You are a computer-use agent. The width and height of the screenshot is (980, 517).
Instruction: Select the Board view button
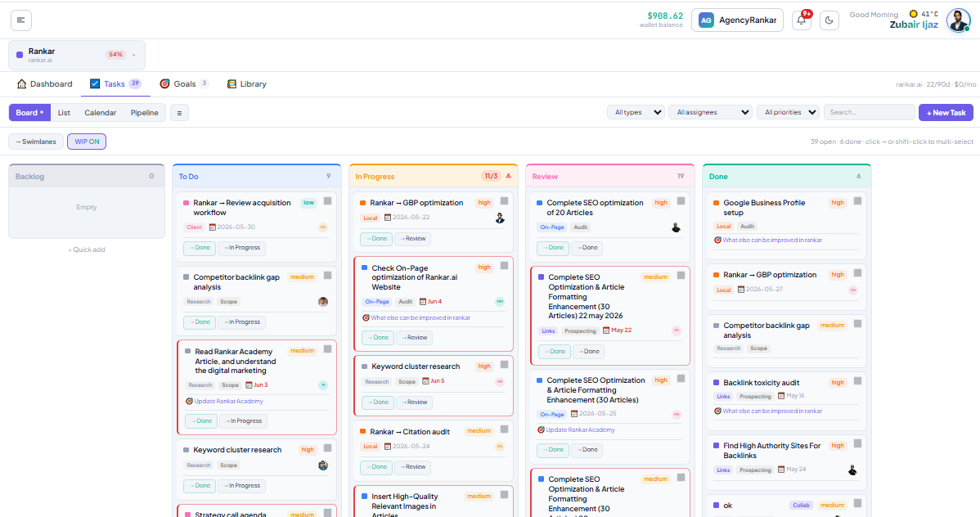29,113
